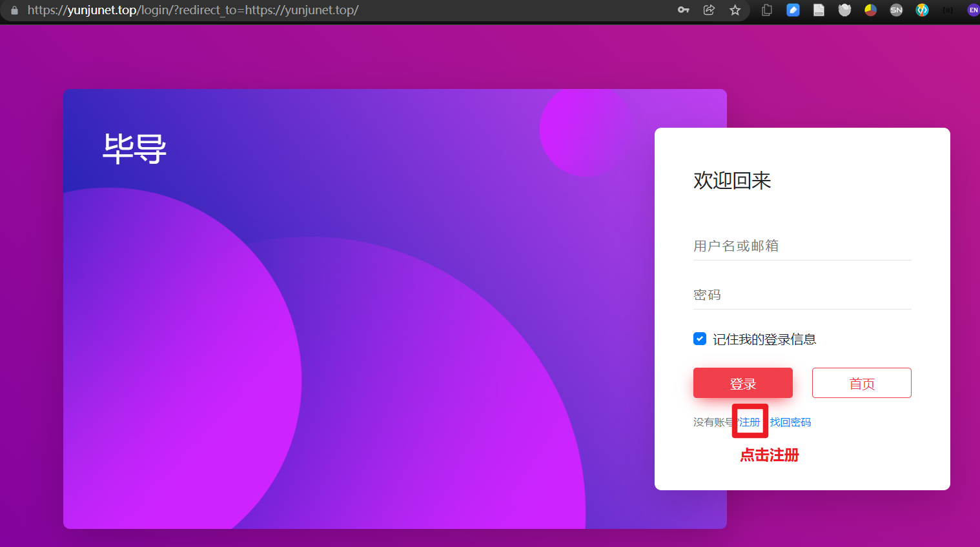The width and height of the screenshot is (980, 547).
Task: Click into the 密码 password field
Action: click(x=802, y=295)
